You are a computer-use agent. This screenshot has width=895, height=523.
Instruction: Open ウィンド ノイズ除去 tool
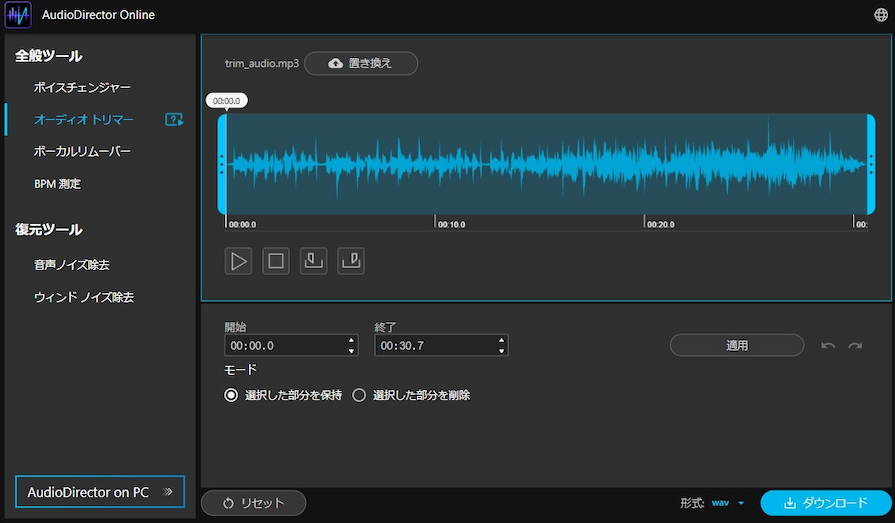click(x=83, y=297)
